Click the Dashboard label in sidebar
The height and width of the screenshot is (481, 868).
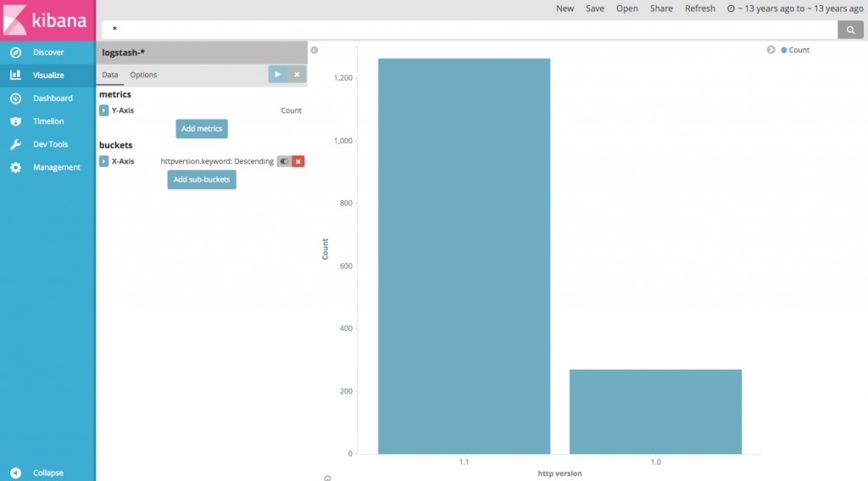tap(53, 98)
